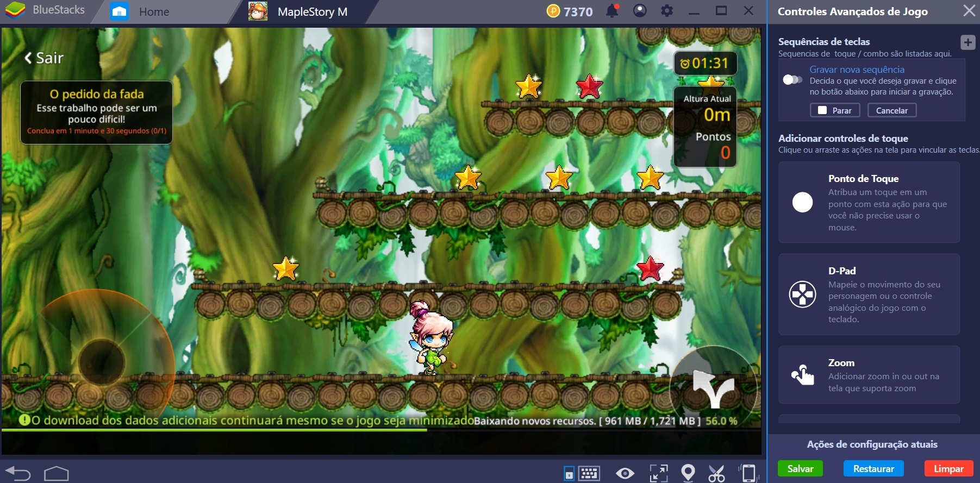Click the Pontos score value
This screenshot has width=980, height=483.
[725, 153]
